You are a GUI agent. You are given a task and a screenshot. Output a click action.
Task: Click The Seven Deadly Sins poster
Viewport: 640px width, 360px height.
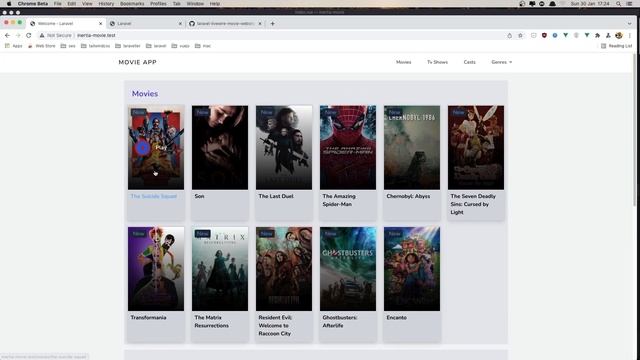476,147
